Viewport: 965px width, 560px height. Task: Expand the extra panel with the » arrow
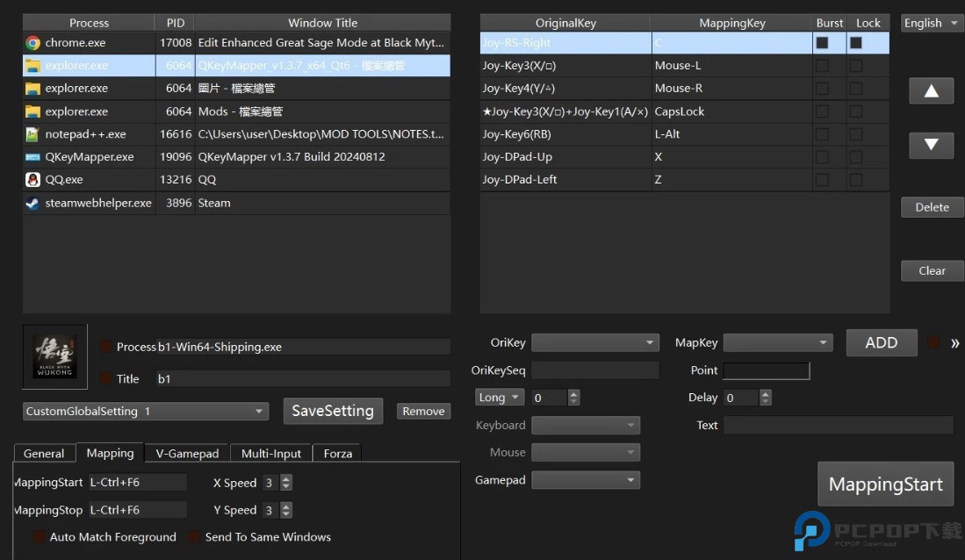[x=954, y=343]
